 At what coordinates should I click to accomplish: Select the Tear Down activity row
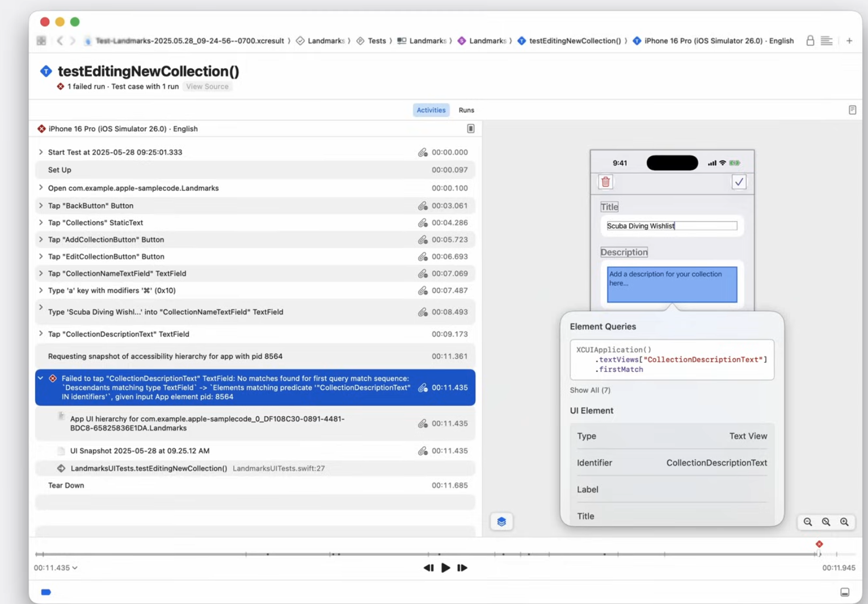click(x=255, y=485)
